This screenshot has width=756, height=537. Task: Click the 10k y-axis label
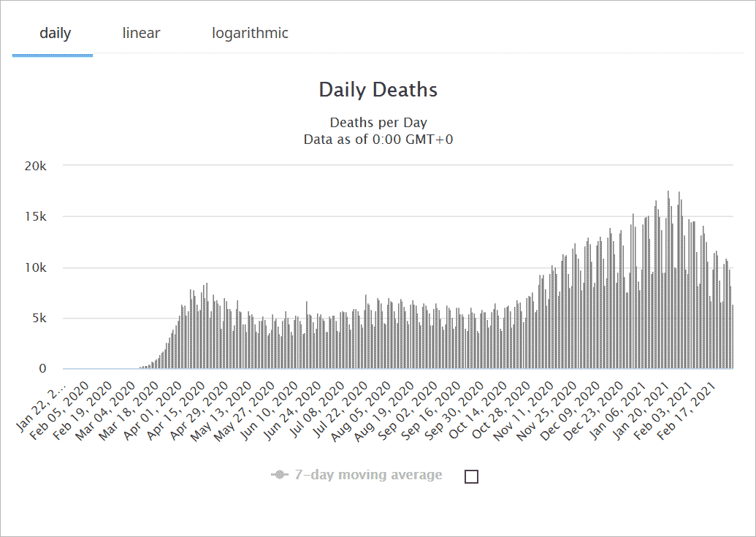coord(35,267)
